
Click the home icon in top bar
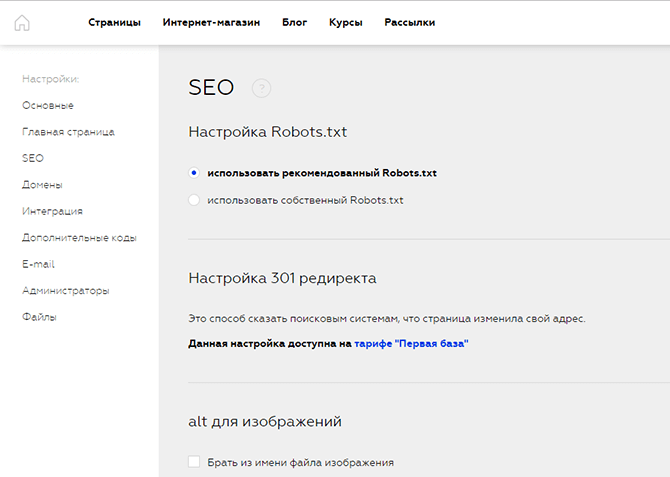pos(22,23)
